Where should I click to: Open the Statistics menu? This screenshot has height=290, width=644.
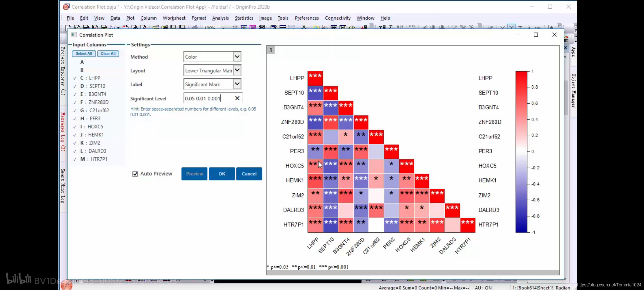pyautogui.click(x=244, y=18)
